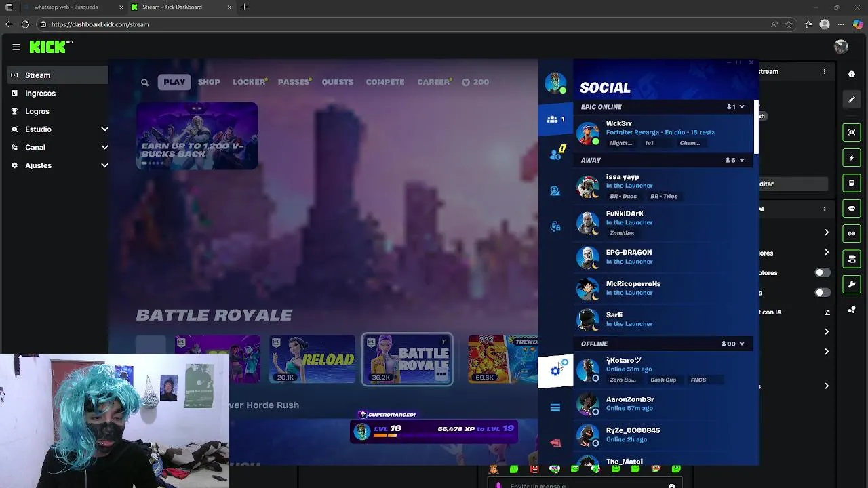Click the screen capture frame icon in Kick's rail
Viewport: 868px width, 488px height.
coord(852,132)
